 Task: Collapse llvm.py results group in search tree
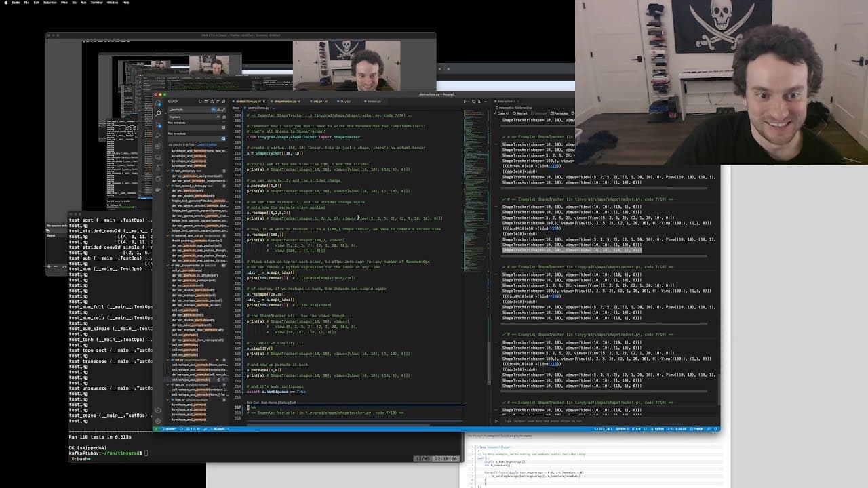pos(167,400)
